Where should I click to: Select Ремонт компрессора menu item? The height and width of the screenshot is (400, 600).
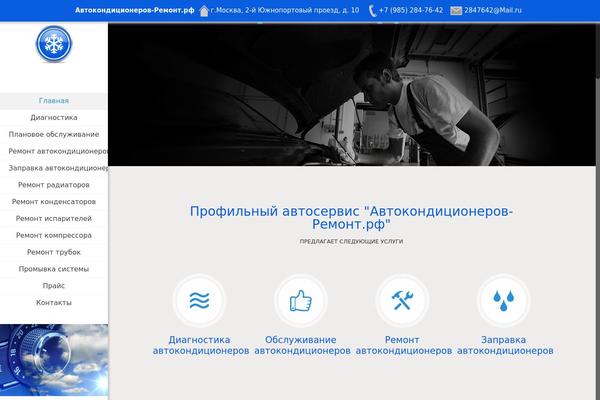[x=54, y=235]
